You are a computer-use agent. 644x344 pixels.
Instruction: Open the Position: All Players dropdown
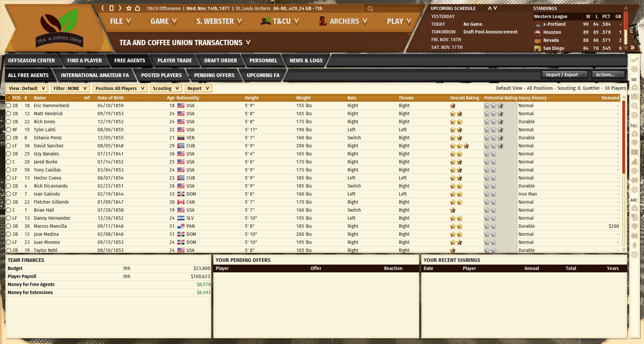[120, 88]
